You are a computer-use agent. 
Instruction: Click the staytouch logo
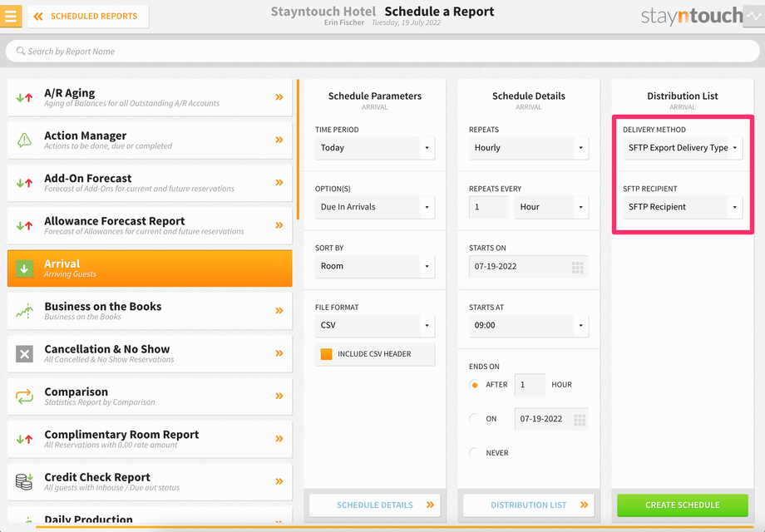(692, 16)
